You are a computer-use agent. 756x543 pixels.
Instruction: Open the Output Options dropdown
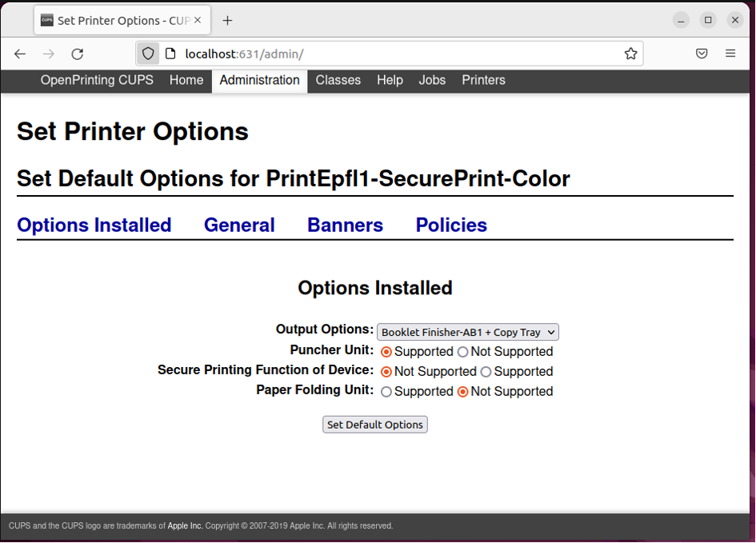point(467,332)
